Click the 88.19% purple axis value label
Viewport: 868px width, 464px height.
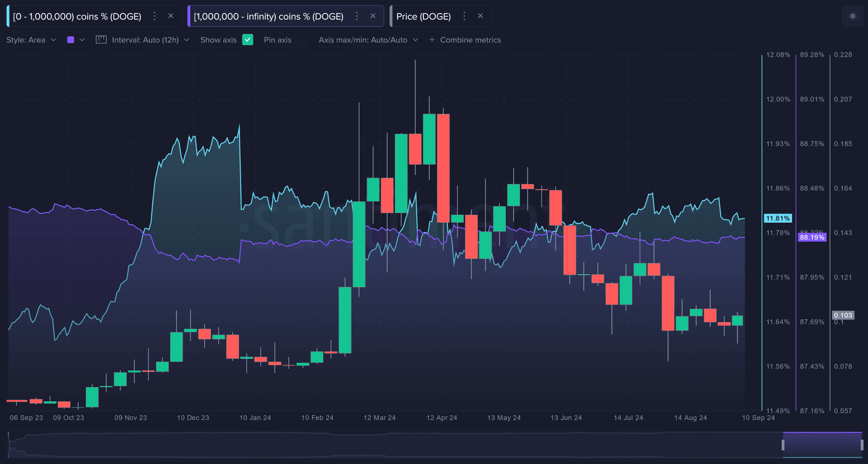811,237
